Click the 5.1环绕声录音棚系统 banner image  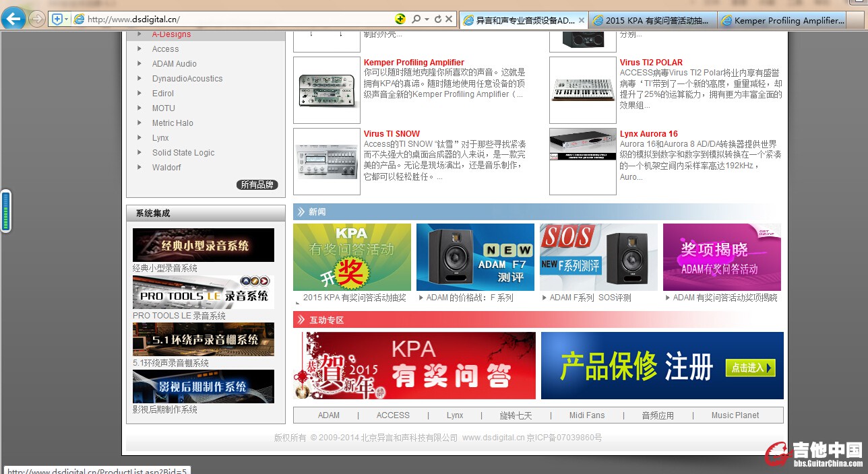coord(204,339)
